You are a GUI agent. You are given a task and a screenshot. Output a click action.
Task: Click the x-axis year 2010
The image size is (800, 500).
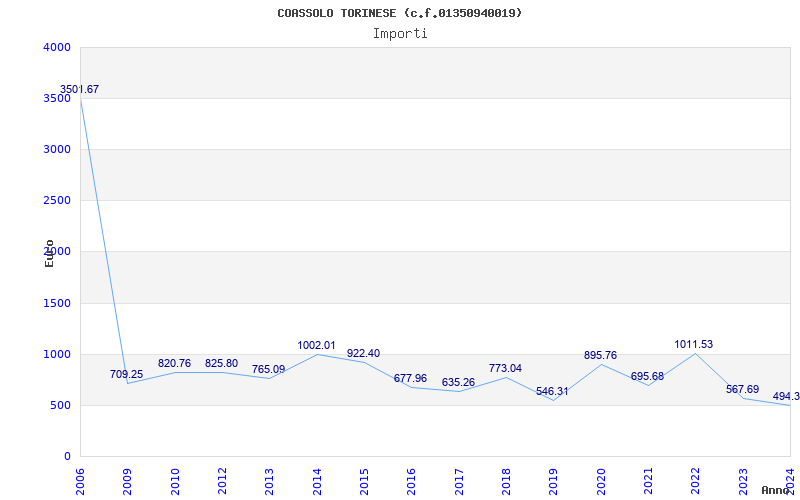[175, 482]
